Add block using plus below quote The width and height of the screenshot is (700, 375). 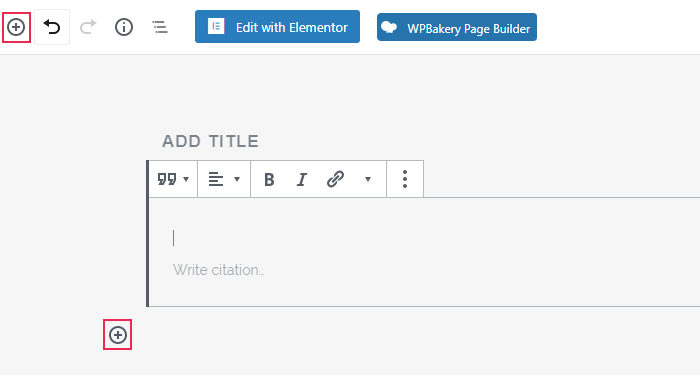click(x=118, y=335)
